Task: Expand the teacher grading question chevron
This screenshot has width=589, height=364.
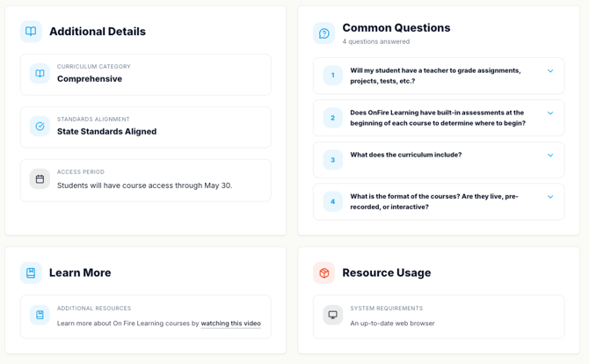Action: pos(550,71)
